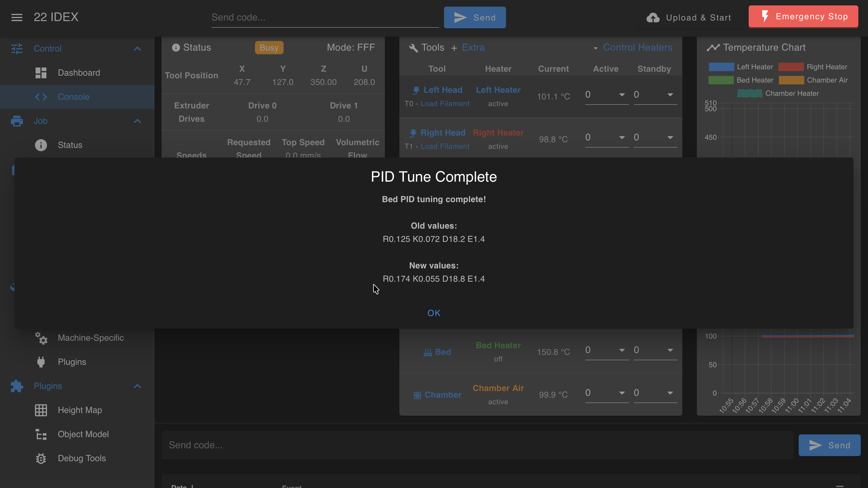868x488 pixels.
Task: Click T1 Load Filament link
Action: click(x=445, y=146)
